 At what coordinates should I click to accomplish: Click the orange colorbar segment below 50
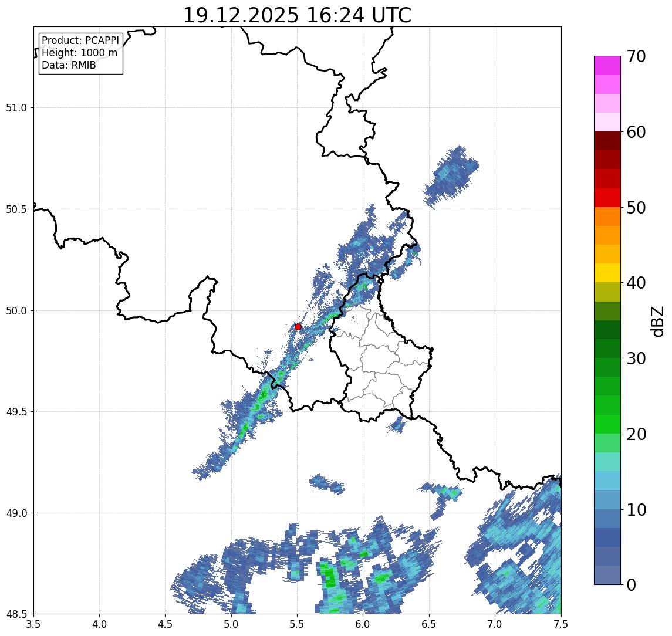(x=607, y=216)
